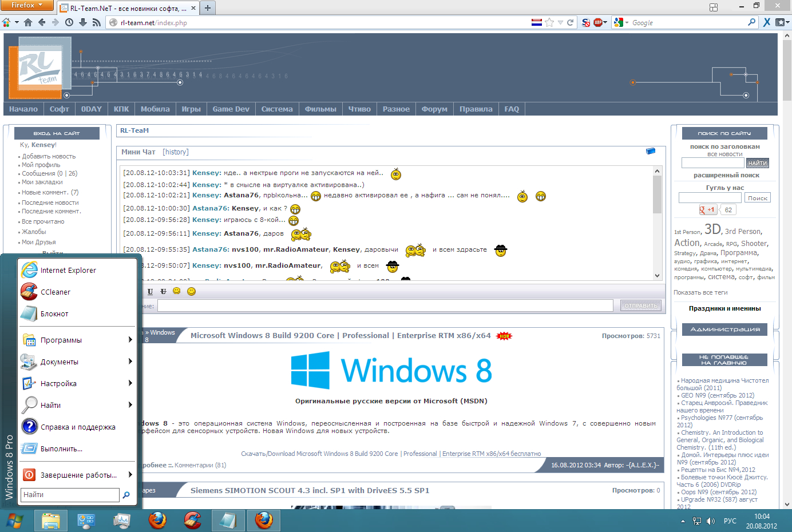Click the Dutch flag icon in address bar
Screen dimensions: 792x532
coord(536,22)
